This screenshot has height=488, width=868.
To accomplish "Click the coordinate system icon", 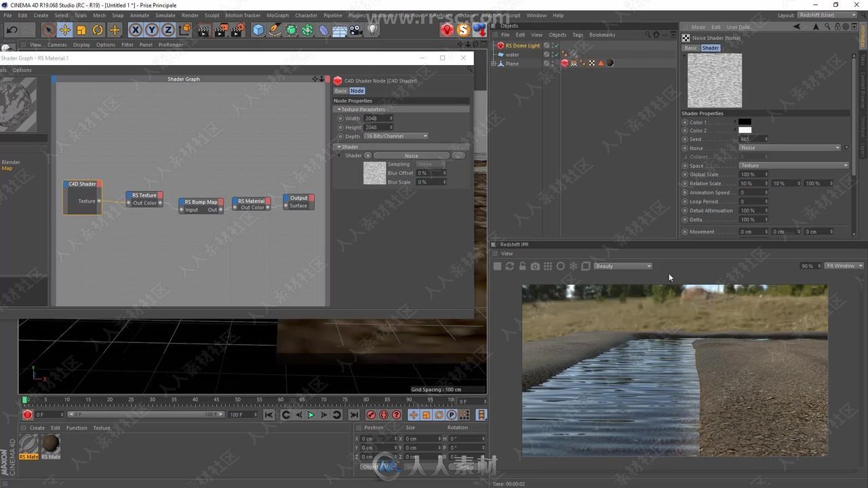I will (184, 30).
